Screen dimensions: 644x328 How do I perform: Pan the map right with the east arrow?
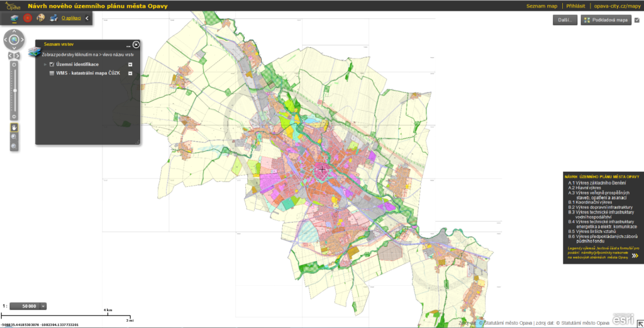(22, 40)
